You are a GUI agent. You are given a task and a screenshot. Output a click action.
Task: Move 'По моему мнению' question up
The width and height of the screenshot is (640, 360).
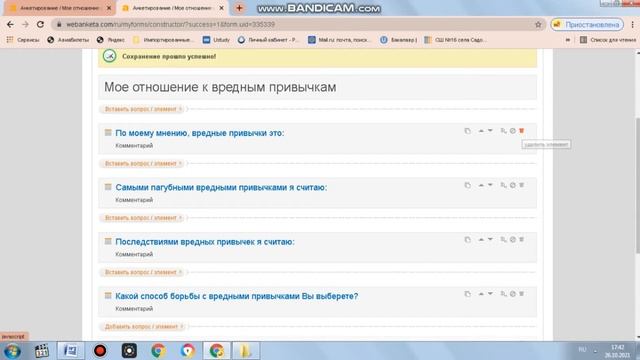point(481,131)
